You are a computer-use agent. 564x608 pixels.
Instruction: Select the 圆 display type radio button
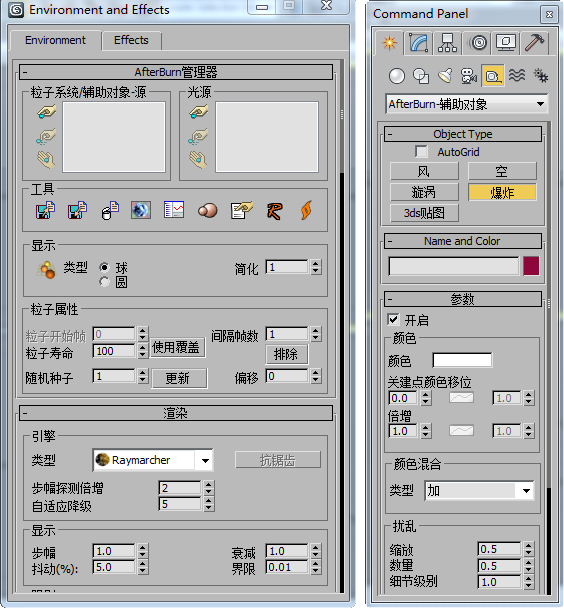pyautogui.click(x=104, y=282)
